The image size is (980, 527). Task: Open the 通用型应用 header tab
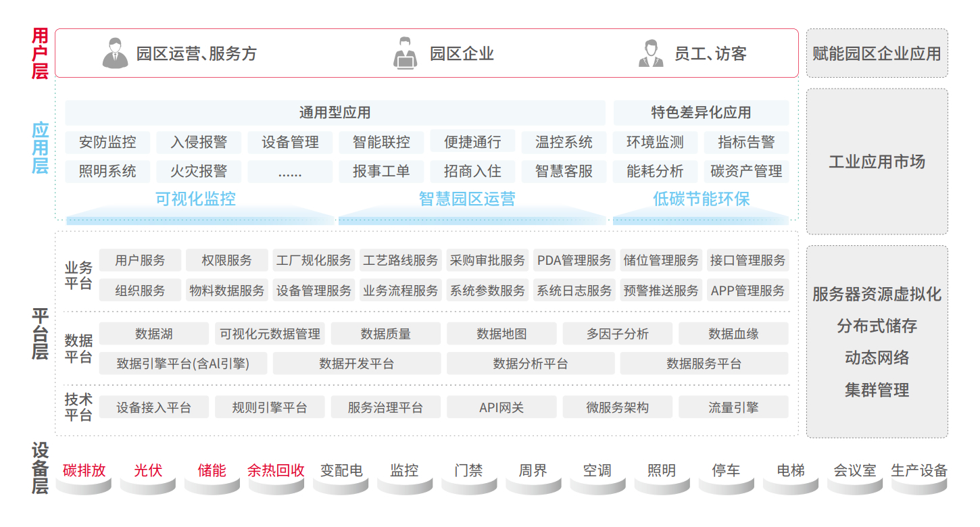tap(335, 113)
